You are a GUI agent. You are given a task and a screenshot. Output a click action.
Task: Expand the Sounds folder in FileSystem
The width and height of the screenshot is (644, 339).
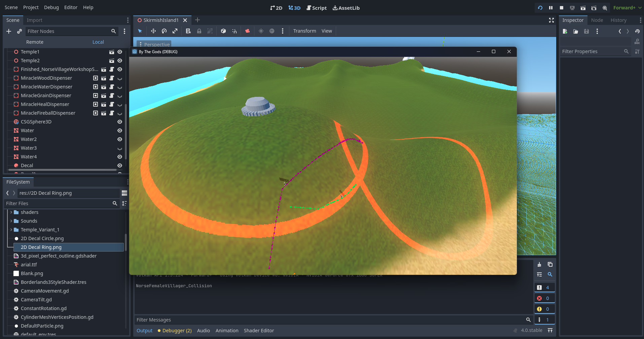(11, 221)
